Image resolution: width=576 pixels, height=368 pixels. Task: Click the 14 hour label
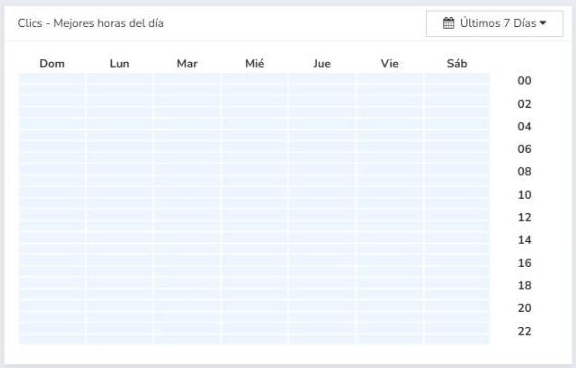524,240
